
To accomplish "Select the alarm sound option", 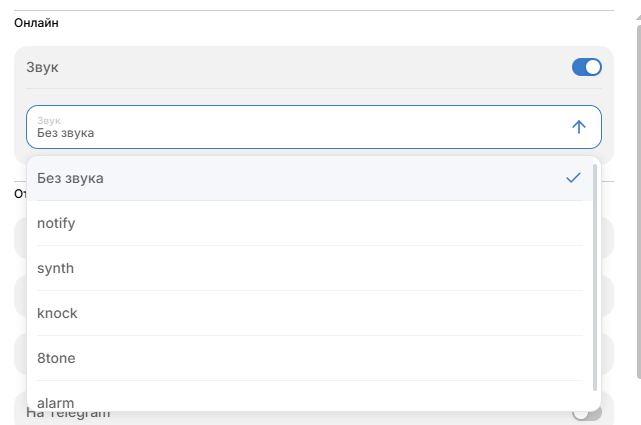I will (x=309, y=396).
